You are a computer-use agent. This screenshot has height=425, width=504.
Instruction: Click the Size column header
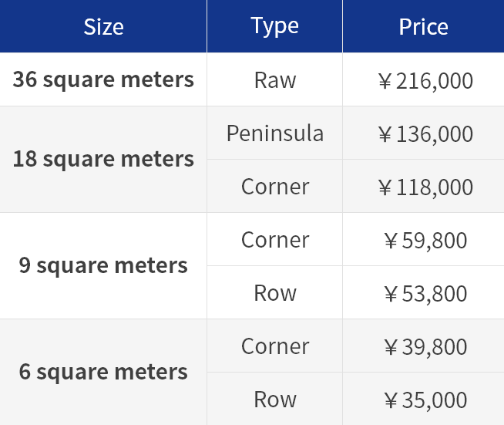(x=103, y=26)
